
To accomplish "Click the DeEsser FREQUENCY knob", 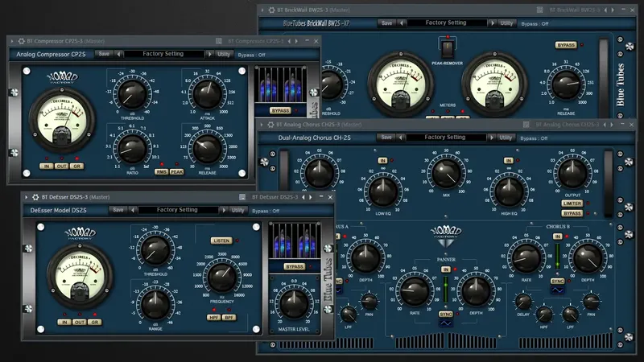I will [x=222, y=277].
